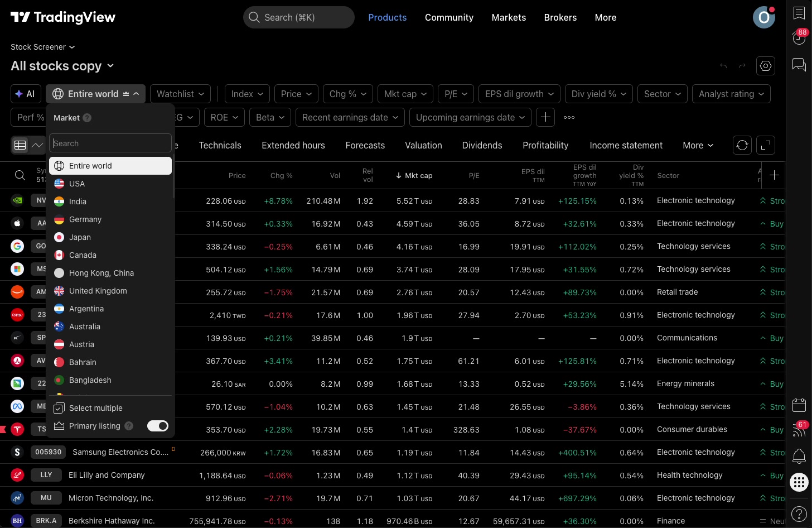Open the Index filter dropdown
This screenshot has height=528, width=812.
(247, 94)
